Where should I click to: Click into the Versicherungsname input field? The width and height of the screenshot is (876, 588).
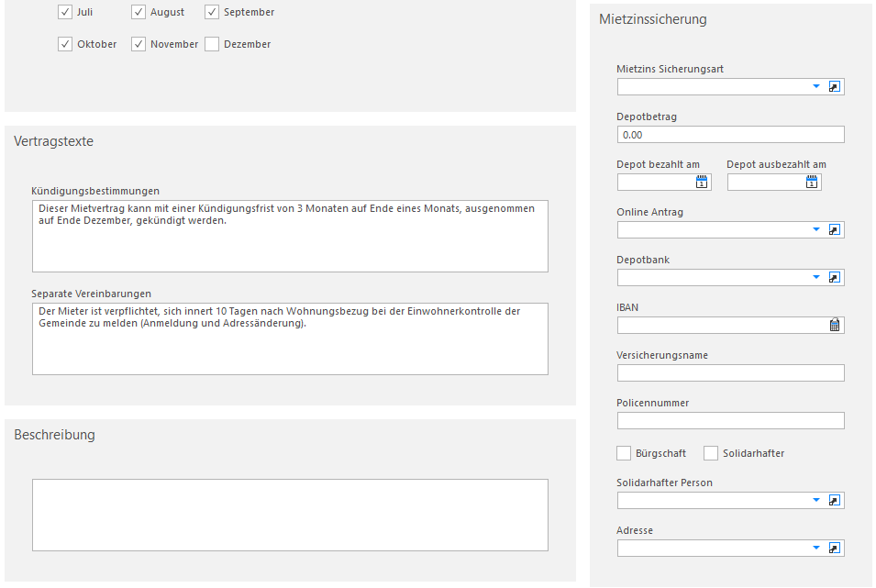click(x=731, y=372)
